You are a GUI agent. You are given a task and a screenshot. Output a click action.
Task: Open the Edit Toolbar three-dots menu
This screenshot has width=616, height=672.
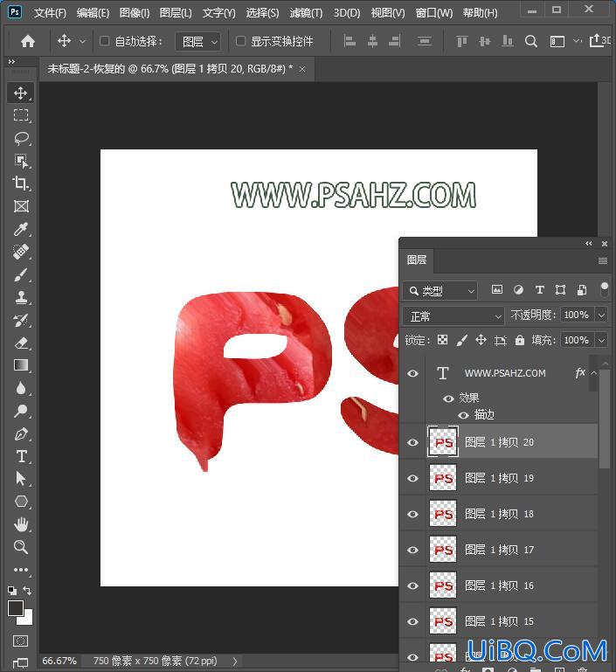[21, 570]
